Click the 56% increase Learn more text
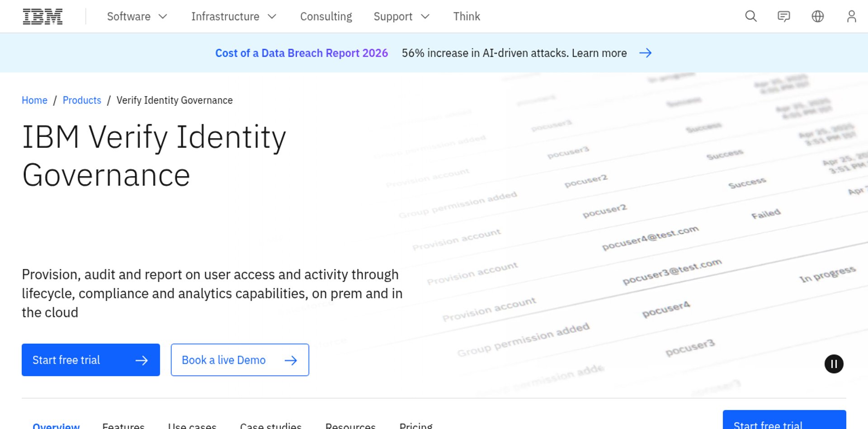This screenshot has width=868, height=429. click(514, 53)
